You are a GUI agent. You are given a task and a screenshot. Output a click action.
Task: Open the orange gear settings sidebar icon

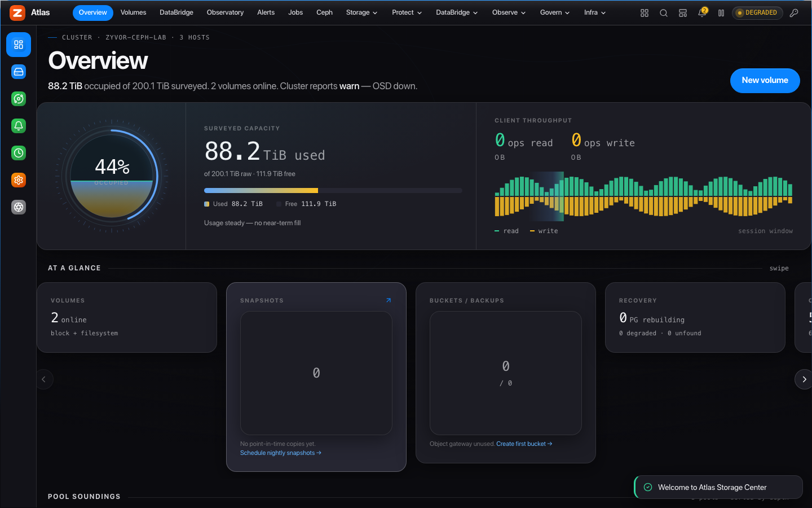pyautogui.click(x=19, y=180)
